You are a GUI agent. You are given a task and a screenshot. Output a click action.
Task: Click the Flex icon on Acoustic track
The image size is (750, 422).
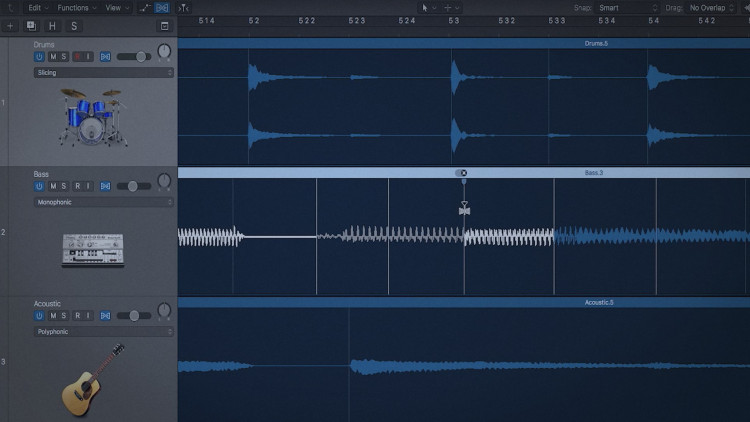(105, 316)
